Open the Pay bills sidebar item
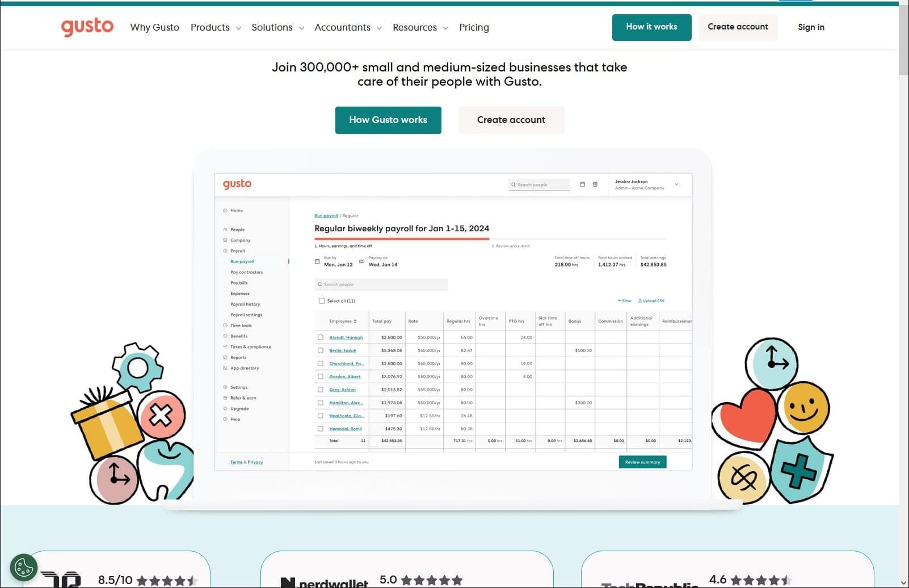Screen dimensions: 909x588 coord(239,283)
